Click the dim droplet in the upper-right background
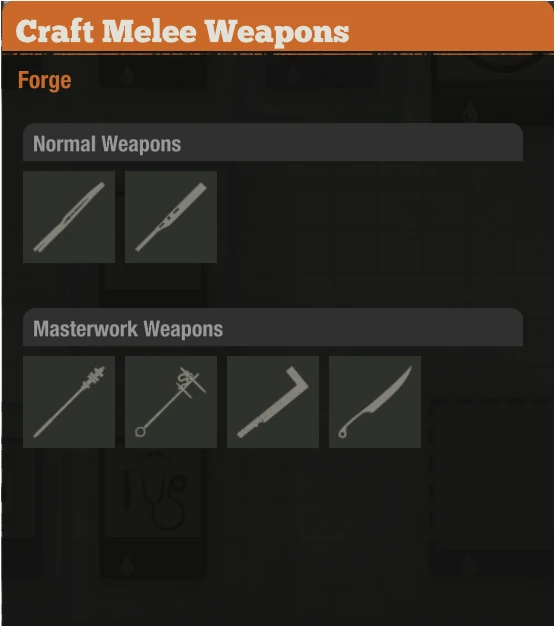Image resolution: width=555 pixels, height=627 pixels. point(471,111)
